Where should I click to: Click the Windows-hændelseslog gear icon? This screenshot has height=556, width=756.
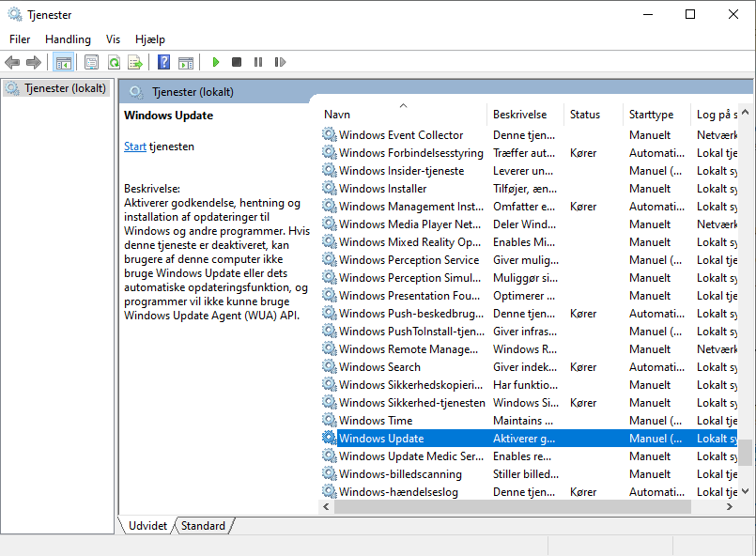330,491
